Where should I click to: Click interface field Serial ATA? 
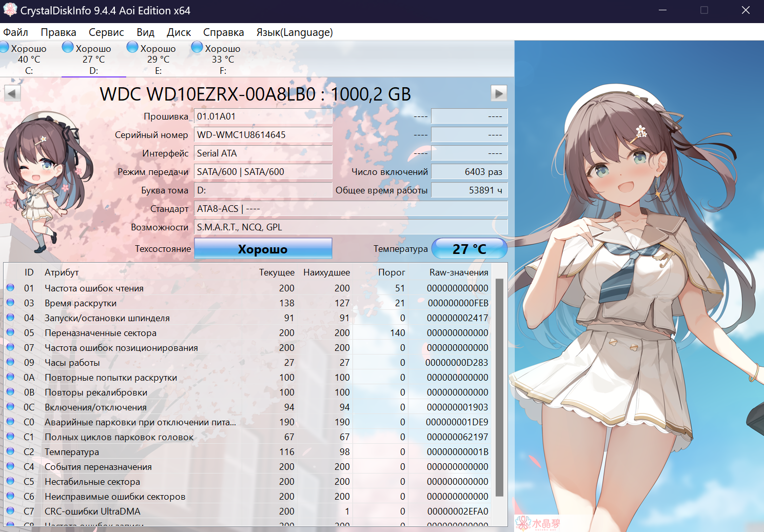[263, 153]
